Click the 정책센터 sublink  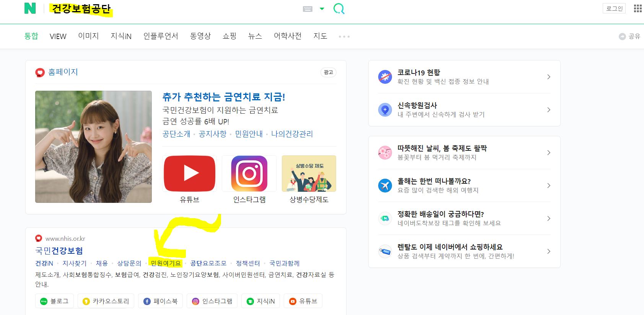pyautogui.click(x=248, y=263)
